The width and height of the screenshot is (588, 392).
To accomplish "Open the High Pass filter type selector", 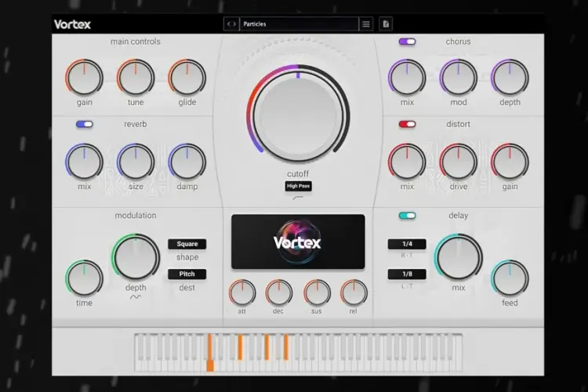I will (x=298, y=186).
